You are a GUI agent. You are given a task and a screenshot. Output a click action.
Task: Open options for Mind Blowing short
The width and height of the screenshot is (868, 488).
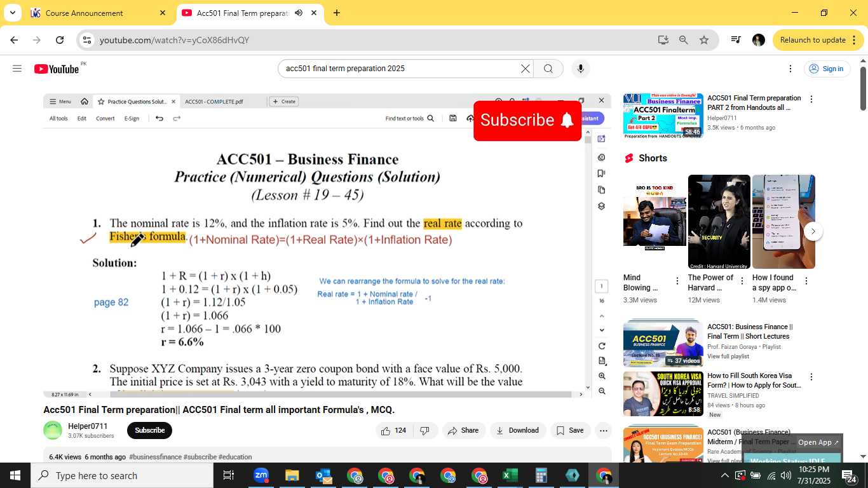coord(677,281)
